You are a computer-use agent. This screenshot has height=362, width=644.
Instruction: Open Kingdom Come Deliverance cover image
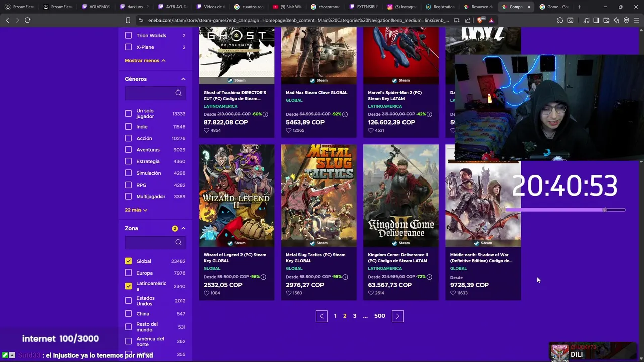pyautogui.click(x=401, y=196)
